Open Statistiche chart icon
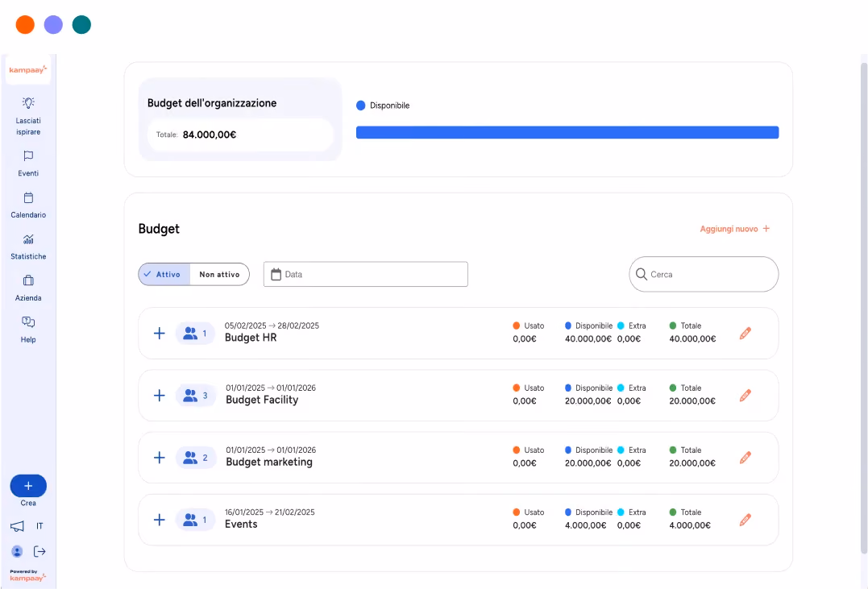This screenshot has height=589, width=868. tap(28, 239)
